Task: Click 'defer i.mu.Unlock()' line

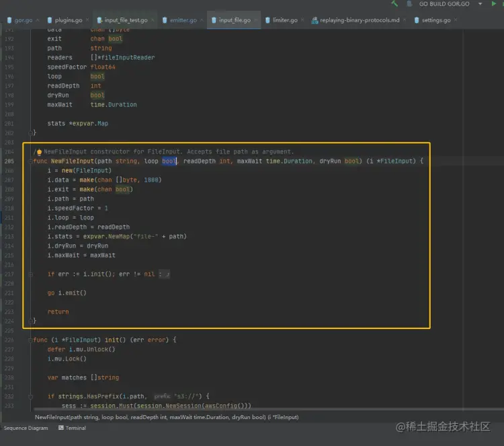Action: click(x=81, y=349)
